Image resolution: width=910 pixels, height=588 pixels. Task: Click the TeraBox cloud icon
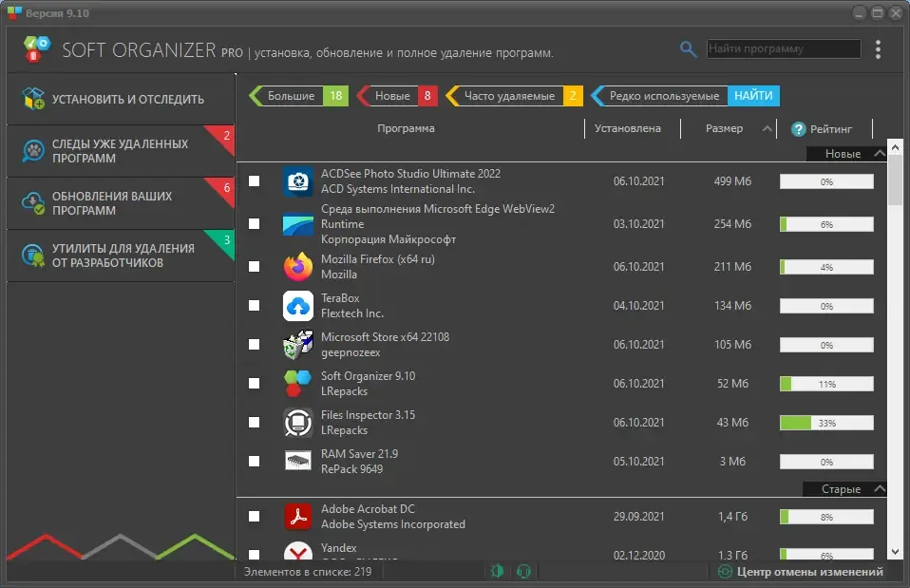[297, 305]
